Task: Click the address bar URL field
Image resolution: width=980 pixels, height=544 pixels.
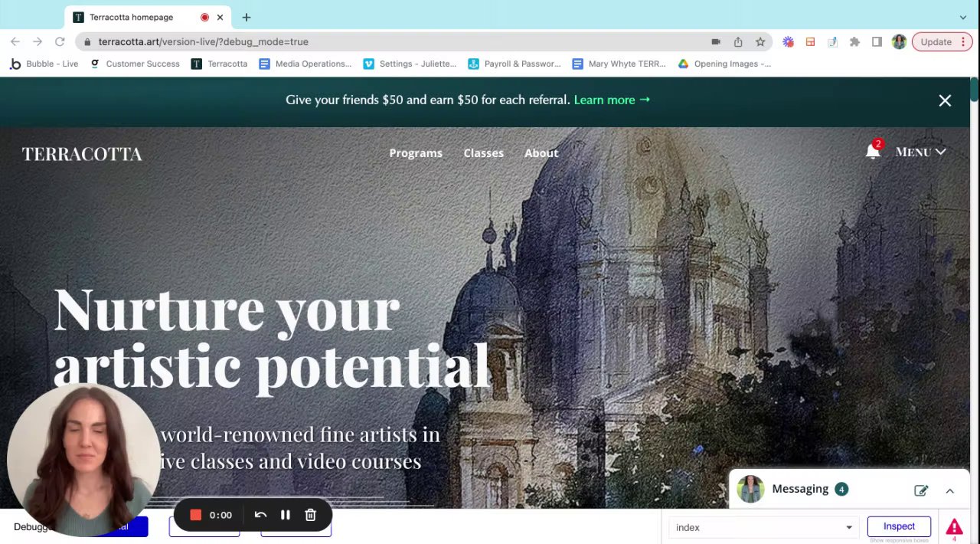Action: (x=398, y=42)
